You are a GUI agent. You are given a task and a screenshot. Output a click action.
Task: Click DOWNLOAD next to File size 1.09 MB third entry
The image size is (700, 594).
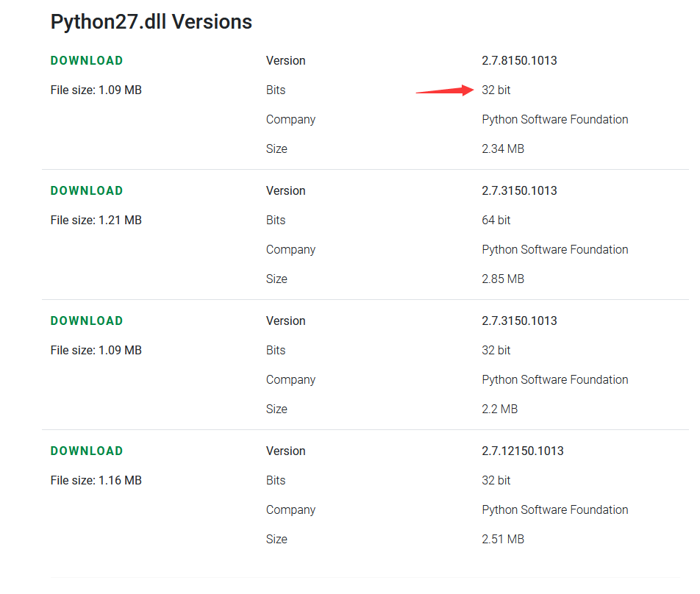tap(86, 321)
